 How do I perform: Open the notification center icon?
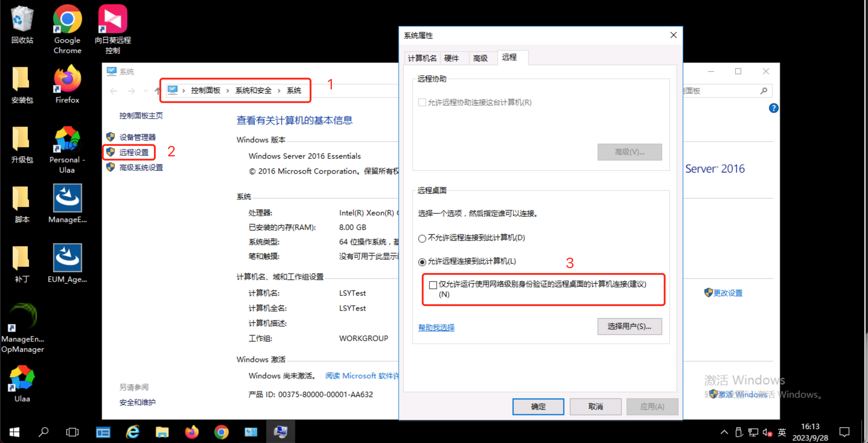click(x=844, y=432)
